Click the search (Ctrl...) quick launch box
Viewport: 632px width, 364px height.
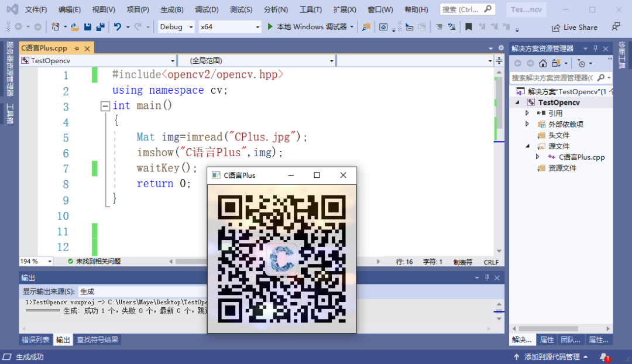tap(468, 9)
